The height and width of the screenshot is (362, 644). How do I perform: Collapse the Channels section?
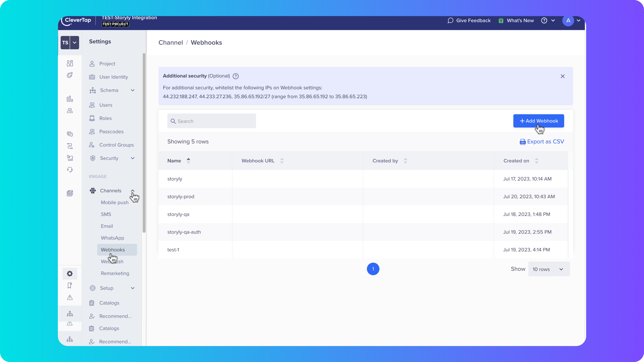pyautogui.click(x=132, y=191)
